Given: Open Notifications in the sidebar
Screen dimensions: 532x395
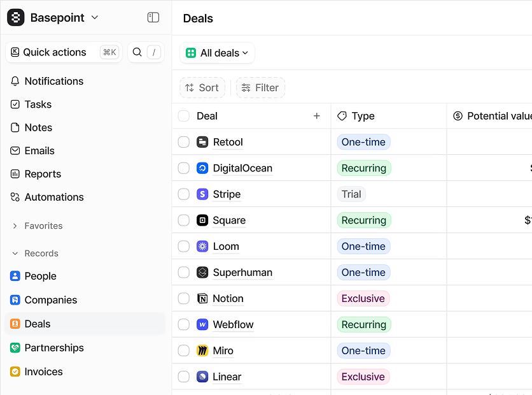Looking at the screenshot, I should tap(53, 82).
